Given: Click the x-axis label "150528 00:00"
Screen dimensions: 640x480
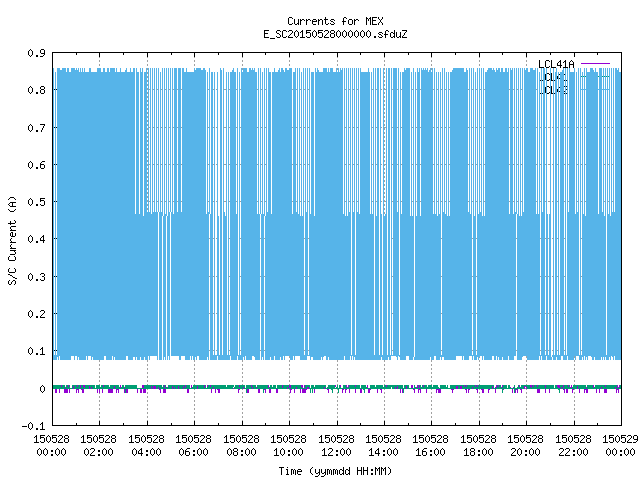Looking at the screenshot, I should point(51,446).
